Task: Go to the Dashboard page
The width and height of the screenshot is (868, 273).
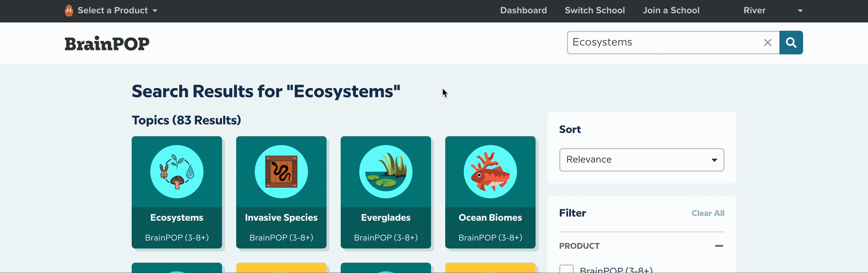Action: pyautogui.click(x=523, y=10)
